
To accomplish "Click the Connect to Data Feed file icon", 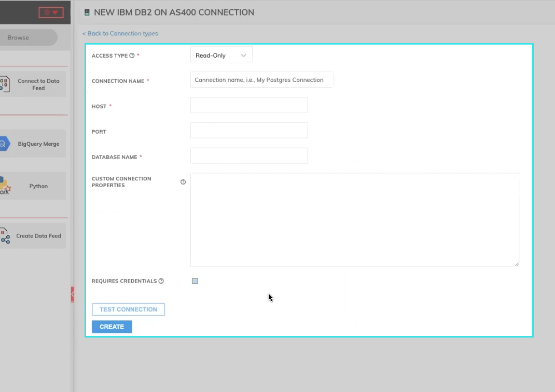I will pos(4,85).
